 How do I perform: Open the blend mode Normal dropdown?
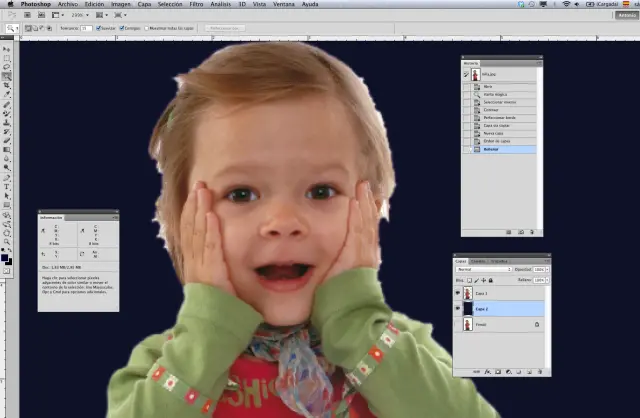[x=482, y=270]
